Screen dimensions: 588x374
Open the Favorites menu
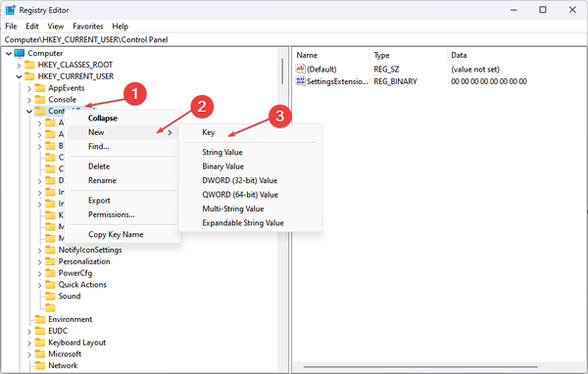click(x=88, y=26)
